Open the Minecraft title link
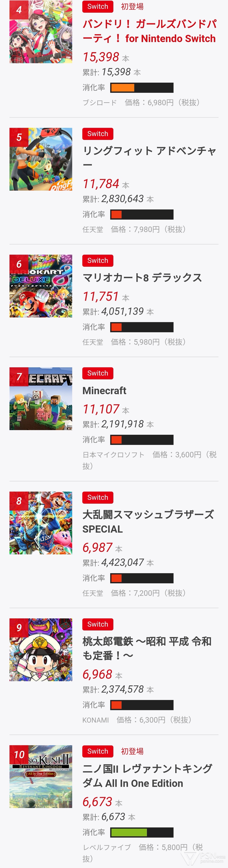This screenshot has height=868, width=228. [x=104, y=390]
